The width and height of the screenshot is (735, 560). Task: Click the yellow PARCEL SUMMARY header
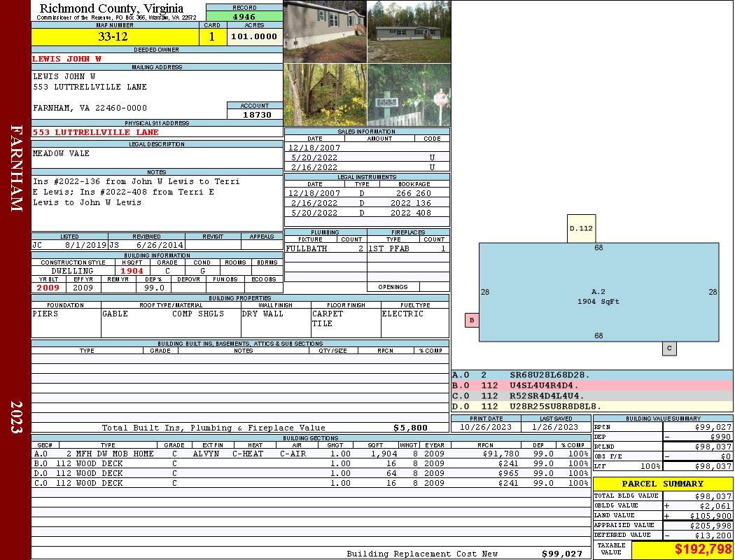pyautogui.click(x=663, y=484)
